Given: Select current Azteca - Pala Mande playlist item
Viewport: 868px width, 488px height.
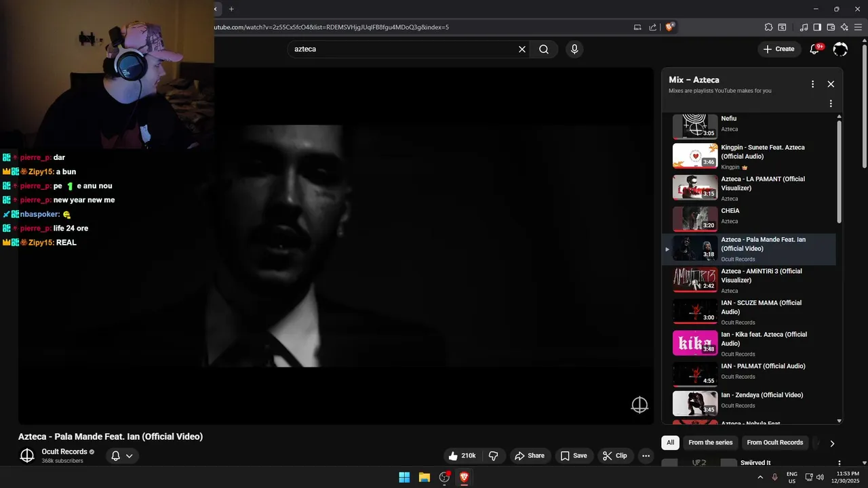Looking at the screenshot, I should point(749,249).
